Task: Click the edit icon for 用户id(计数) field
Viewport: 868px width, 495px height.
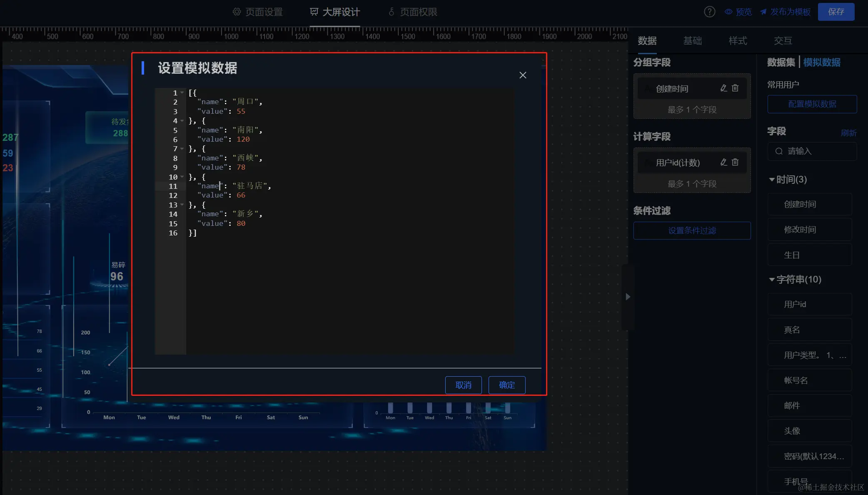Action: click(x=723, y=162)
